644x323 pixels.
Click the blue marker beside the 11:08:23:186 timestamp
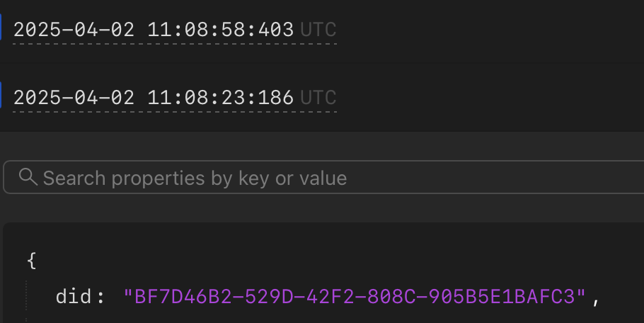[1, 97]
